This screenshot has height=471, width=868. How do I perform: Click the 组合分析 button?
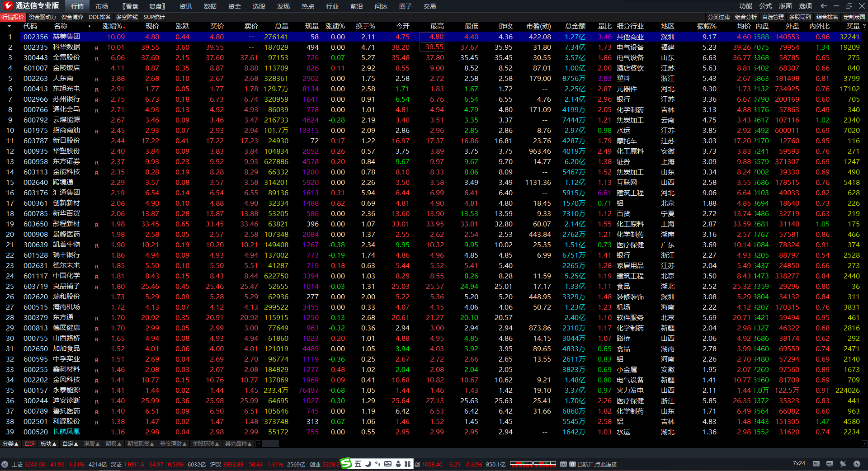click(x=746, y=17)
